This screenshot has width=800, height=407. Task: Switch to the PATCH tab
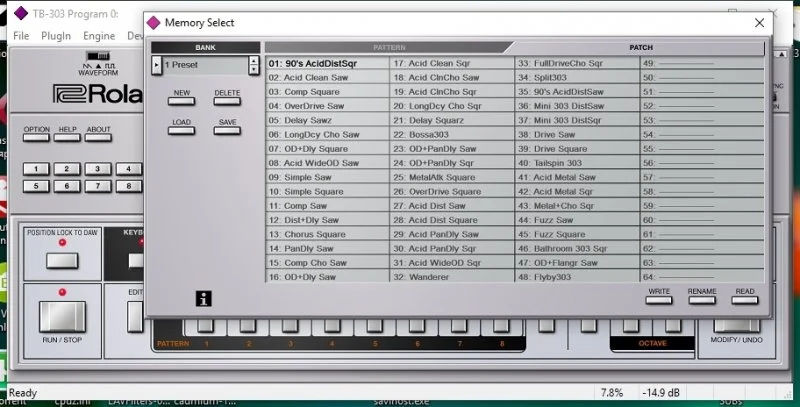pos(641,47)
